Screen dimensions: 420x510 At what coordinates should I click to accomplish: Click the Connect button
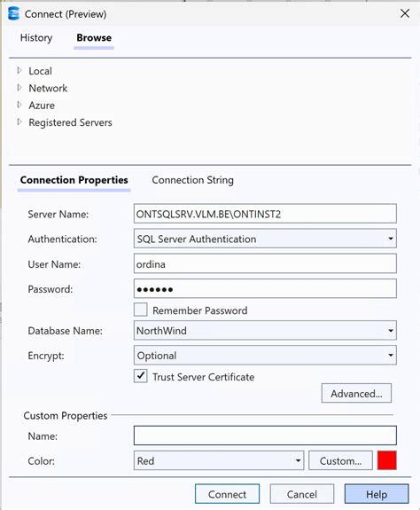coord(227,494)
